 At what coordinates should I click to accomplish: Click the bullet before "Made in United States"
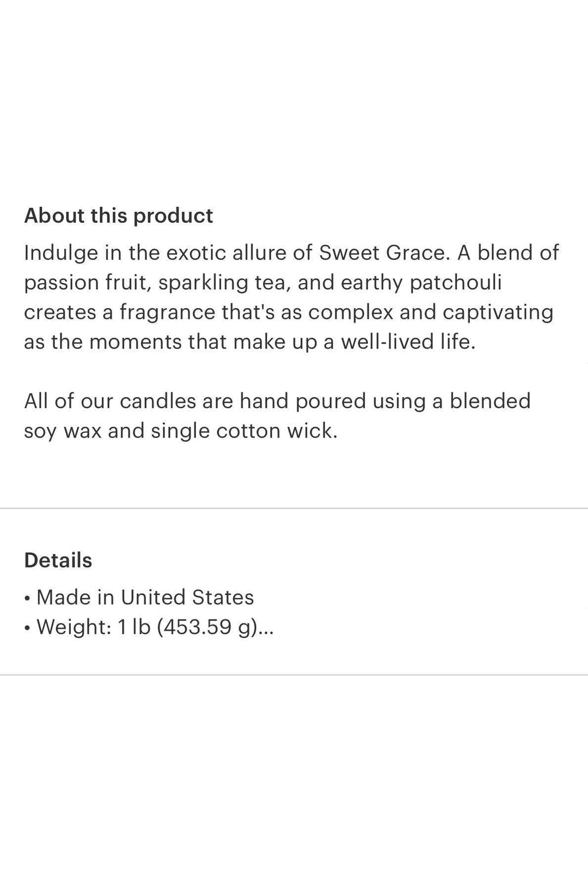click(28, 598)
